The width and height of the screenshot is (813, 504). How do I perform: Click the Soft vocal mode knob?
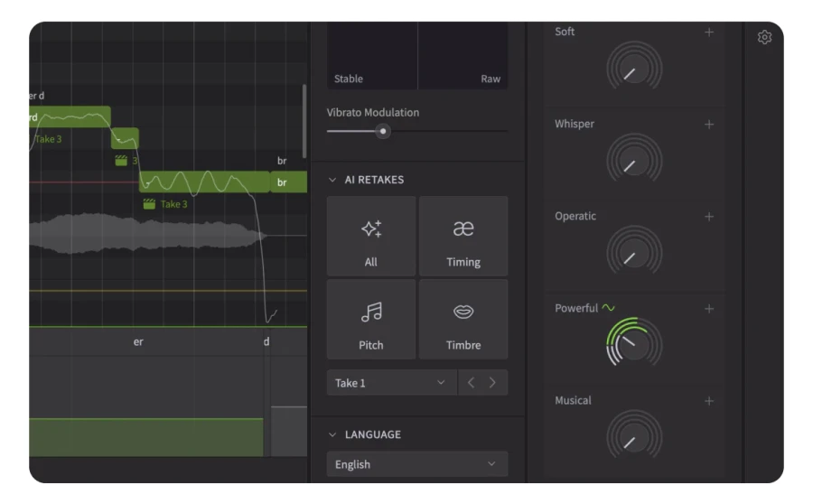634,69
